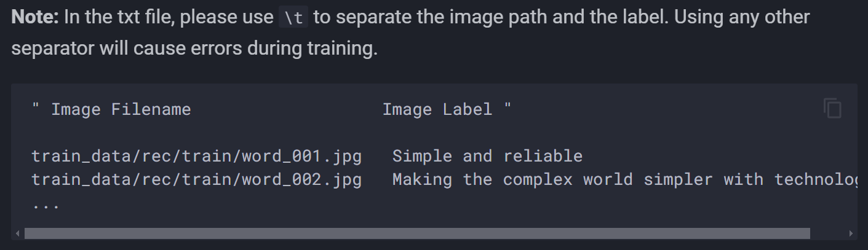Screen dimensions: 868x250
Task: Click the word 'technolog' at code edge
Action: [x=816, y=180]
